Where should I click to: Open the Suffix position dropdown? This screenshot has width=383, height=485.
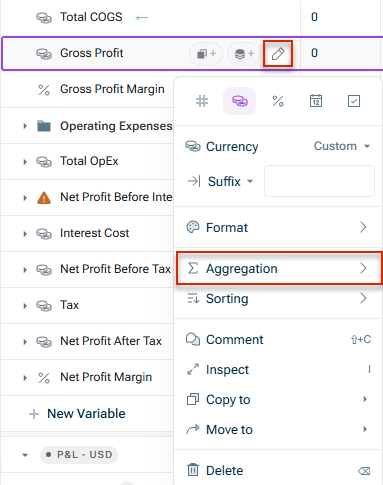point(230,182)
